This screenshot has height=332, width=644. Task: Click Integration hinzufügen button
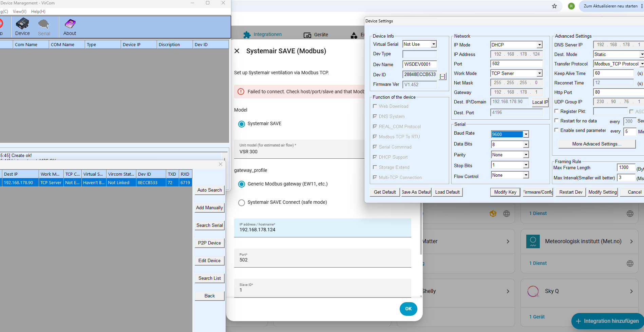point(607,321)
